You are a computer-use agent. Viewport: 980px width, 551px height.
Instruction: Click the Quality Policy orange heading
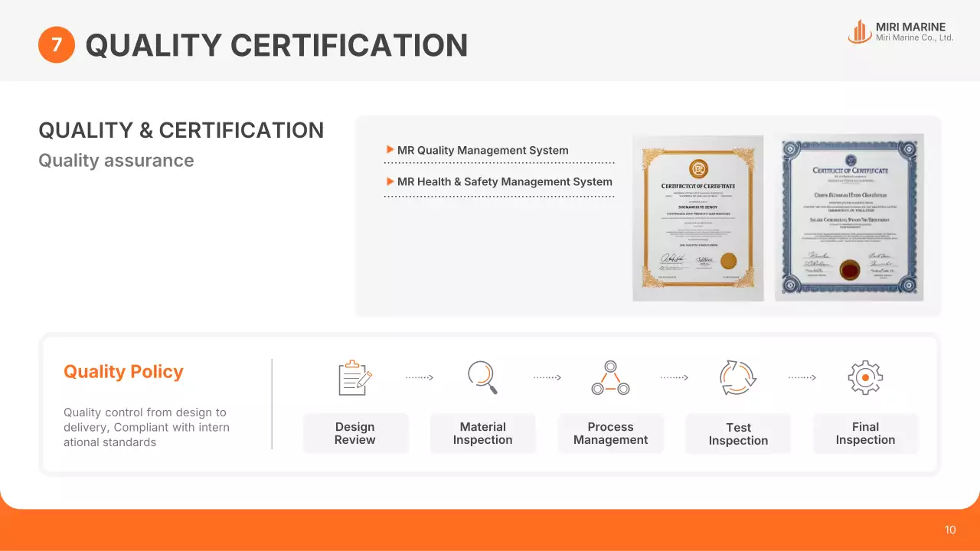pyautogui.click(x=123, y=372)
